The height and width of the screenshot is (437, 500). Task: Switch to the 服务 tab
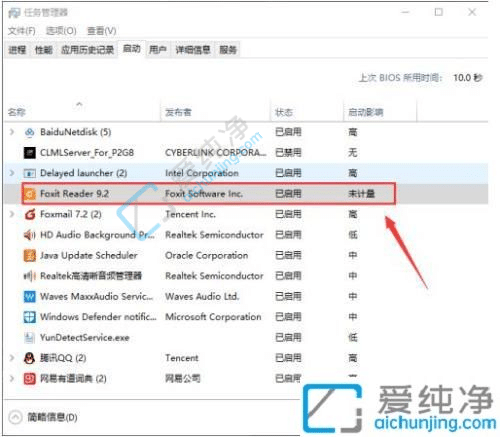tap(228, 50)
